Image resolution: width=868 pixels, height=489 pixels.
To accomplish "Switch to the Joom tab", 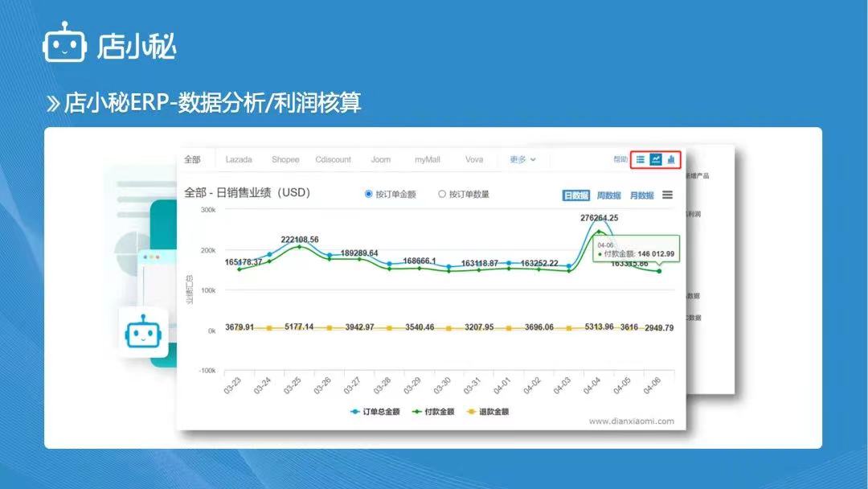I will (380, 159).
